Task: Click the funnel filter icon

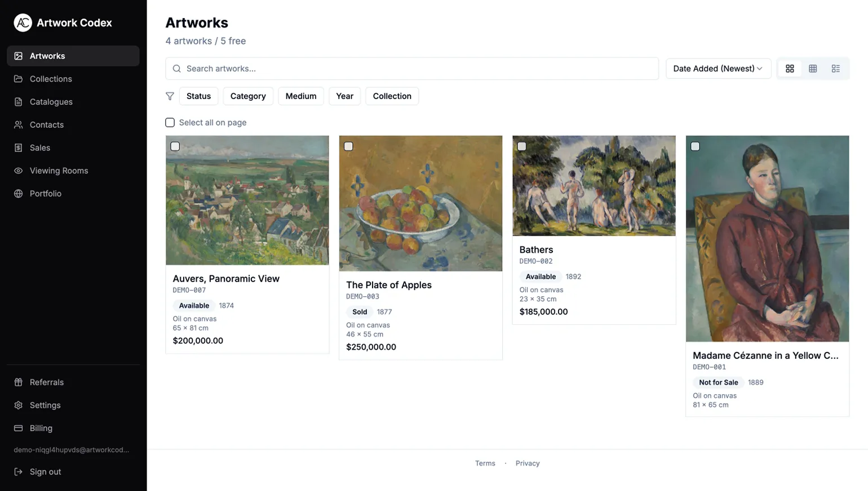Action: coord(170,96)
